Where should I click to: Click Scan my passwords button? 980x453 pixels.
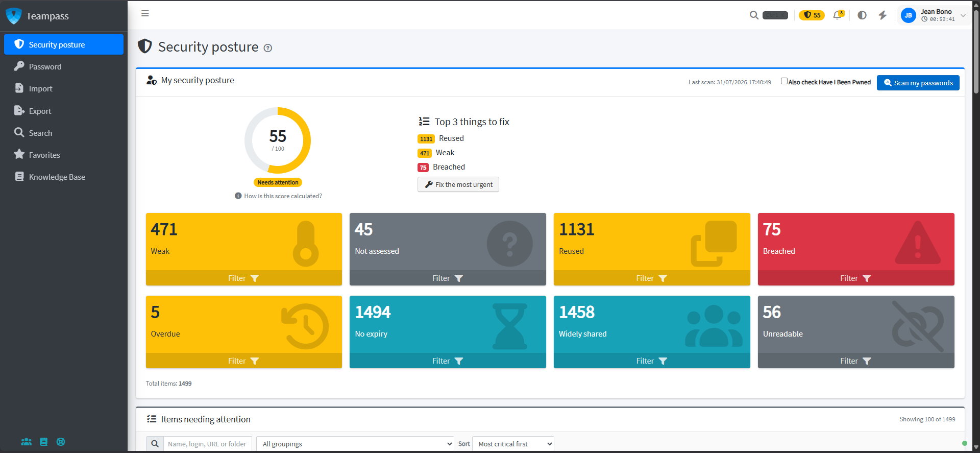click(918, 83)
